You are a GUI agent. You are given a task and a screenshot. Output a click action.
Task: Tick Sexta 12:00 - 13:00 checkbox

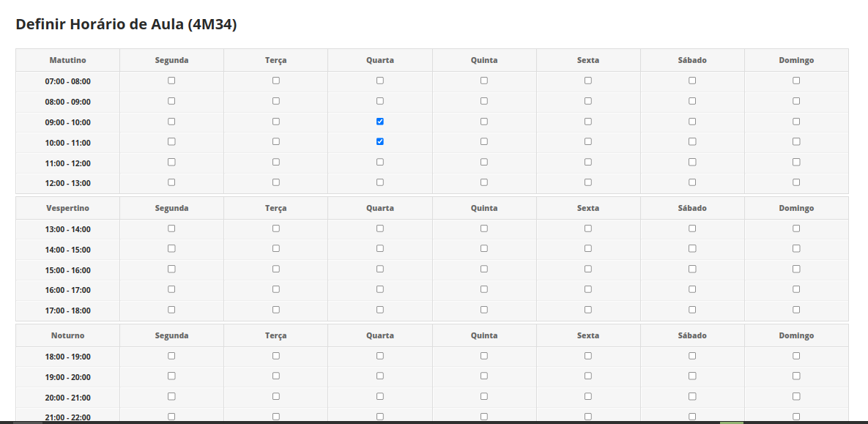click(x=588, y=182)
